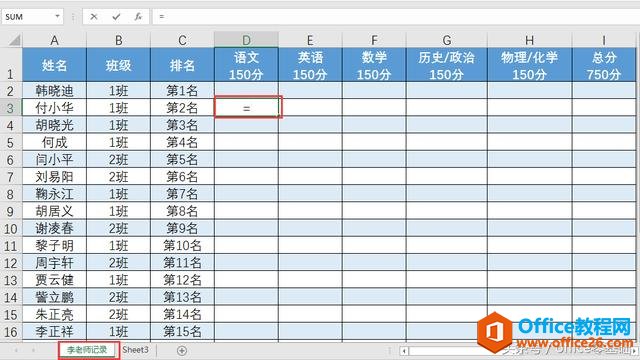Select column A header

pos(54,40)
